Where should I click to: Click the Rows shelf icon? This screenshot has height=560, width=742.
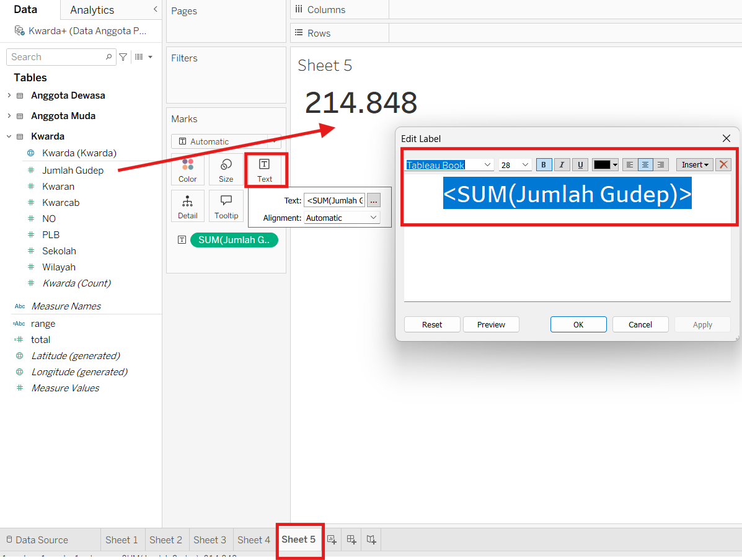(299, 33)
